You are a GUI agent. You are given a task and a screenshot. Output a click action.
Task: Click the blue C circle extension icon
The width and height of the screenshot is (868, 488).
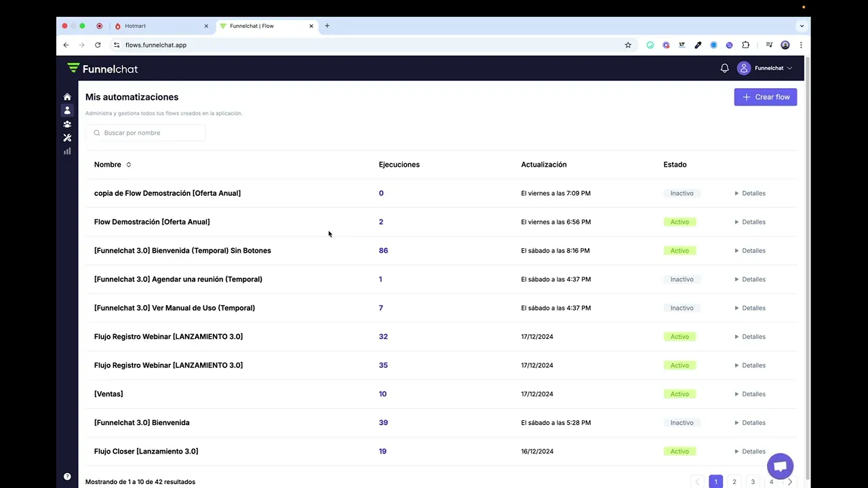[x=713, y=45]
